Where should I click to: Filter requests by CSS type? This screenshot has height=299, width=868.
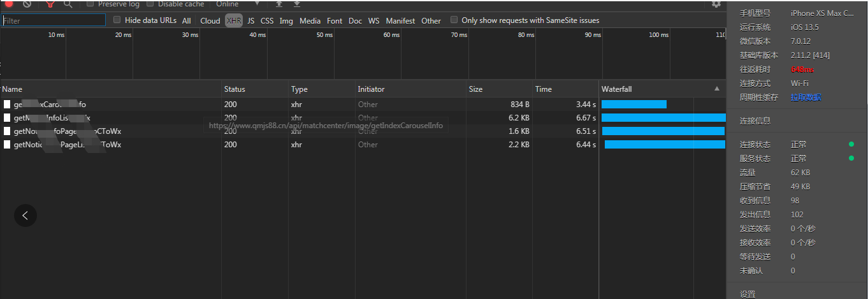[x=267, y=20]
